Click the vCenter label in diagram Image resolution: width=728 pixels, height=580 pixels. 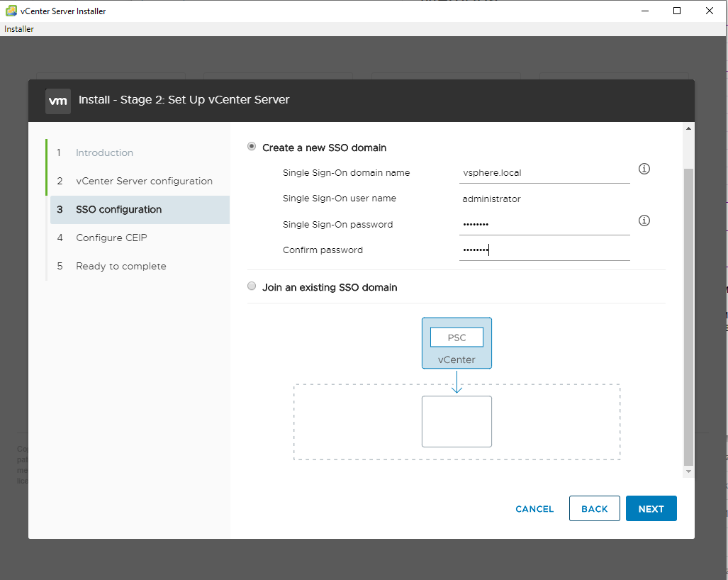457,360
